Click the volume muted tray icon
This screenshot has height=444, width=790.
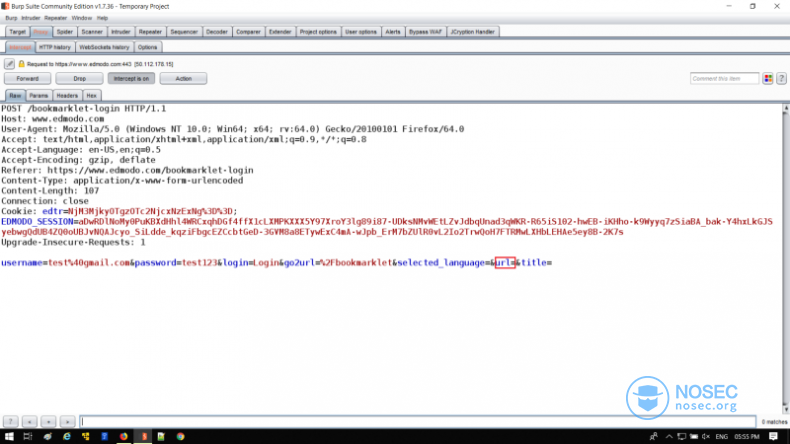pyautogui.click(x=706, y=436)
